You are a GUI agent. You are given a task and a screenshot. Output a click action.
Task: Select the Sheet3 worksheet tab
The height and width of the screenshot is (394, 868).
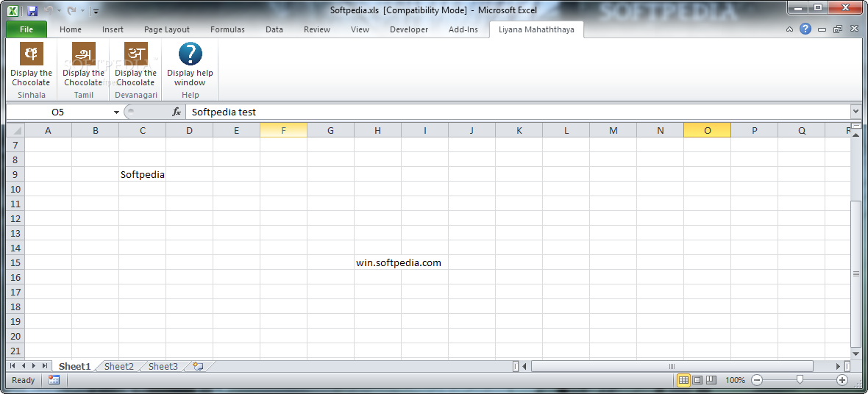[163, 366]
